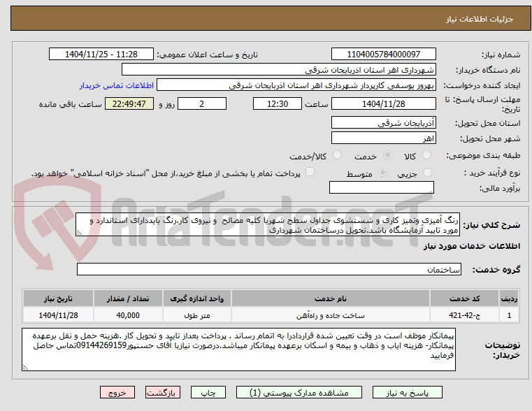This screenshot has height=411, width=532.
Task: Click the طبقه بندی موضوعی label
Action: (x=483, y=155)
